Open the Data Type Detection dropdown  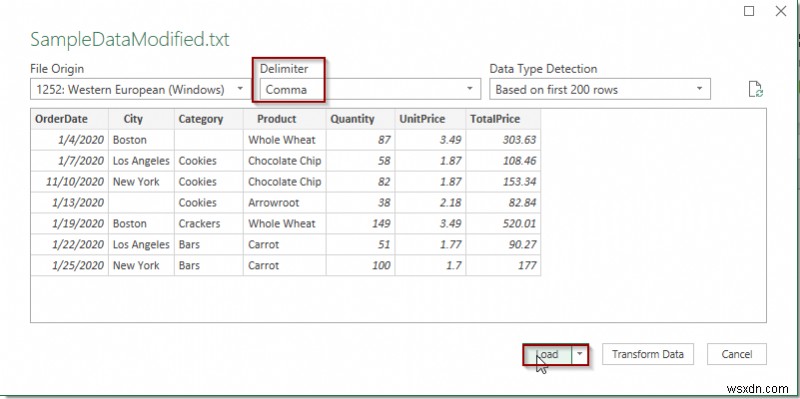600,90
